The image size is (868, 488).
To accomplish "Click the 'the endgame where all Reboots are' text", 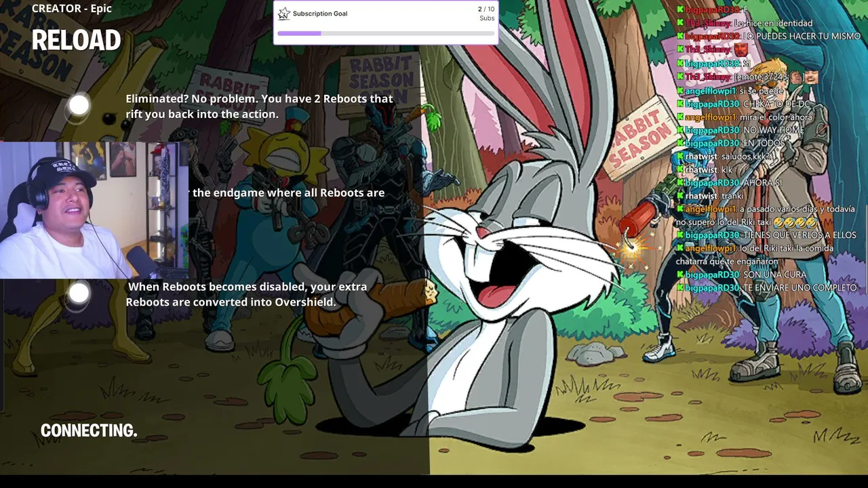I will coord(289,192).
